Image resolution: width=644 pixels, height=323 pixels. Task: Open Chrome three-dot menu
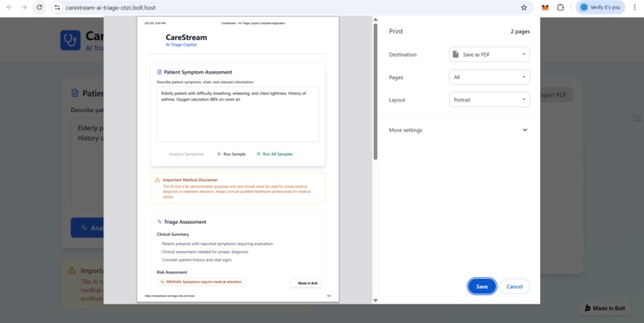[x=634, y=7]
